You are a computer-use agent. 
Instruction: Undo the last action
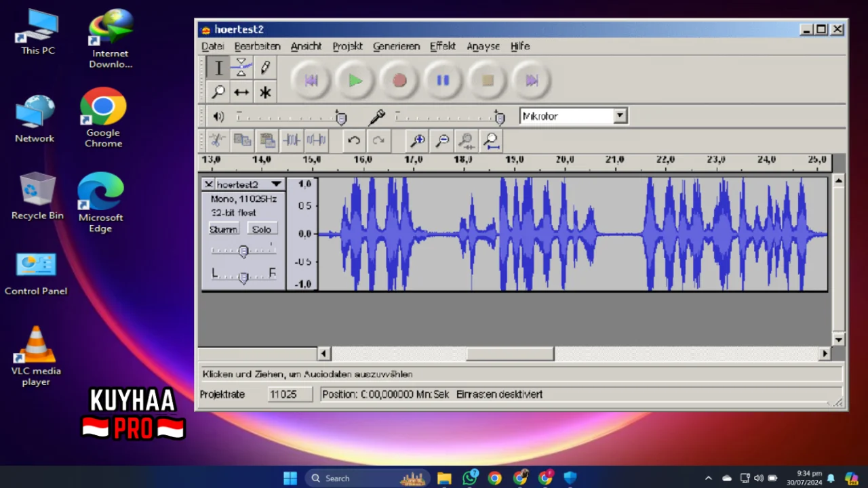coord(353,140)
